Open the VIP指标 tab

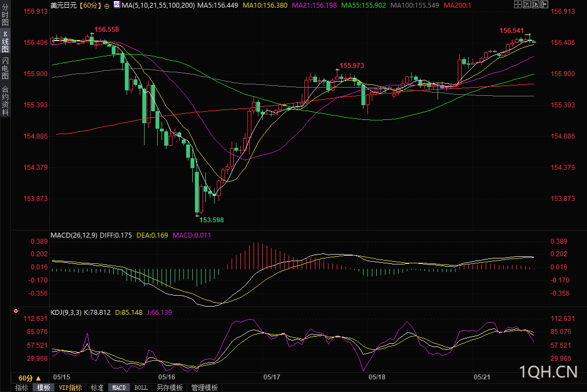pyautogui.click(x=70, y=388)
